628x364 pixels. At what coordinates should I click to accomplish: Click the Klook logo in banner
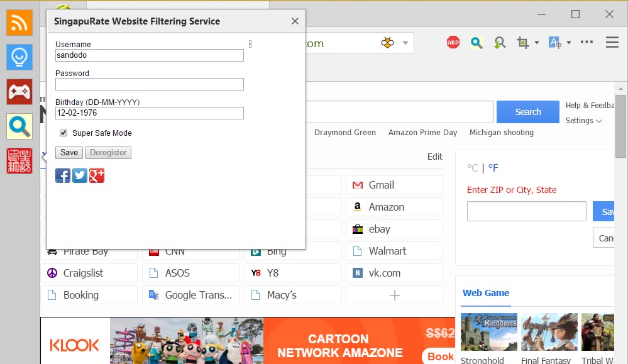(75, 345)
